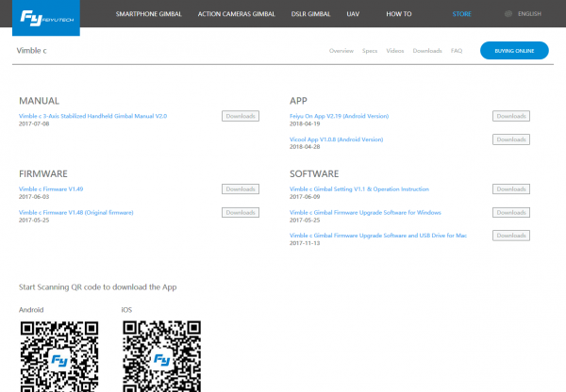Viewport: 566px width, 392px height.
Task: Open Feiyu On App V2.19 link
Action: [x=339, y=116]
